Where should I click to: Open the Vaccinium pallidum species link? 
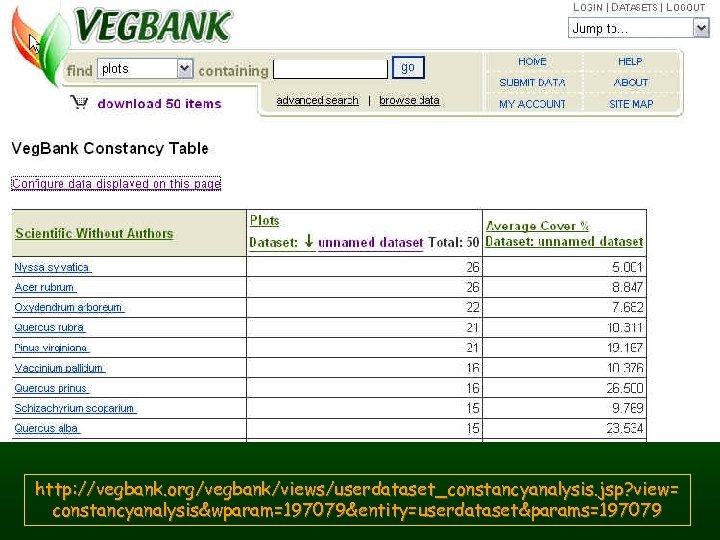click(59, 368)
